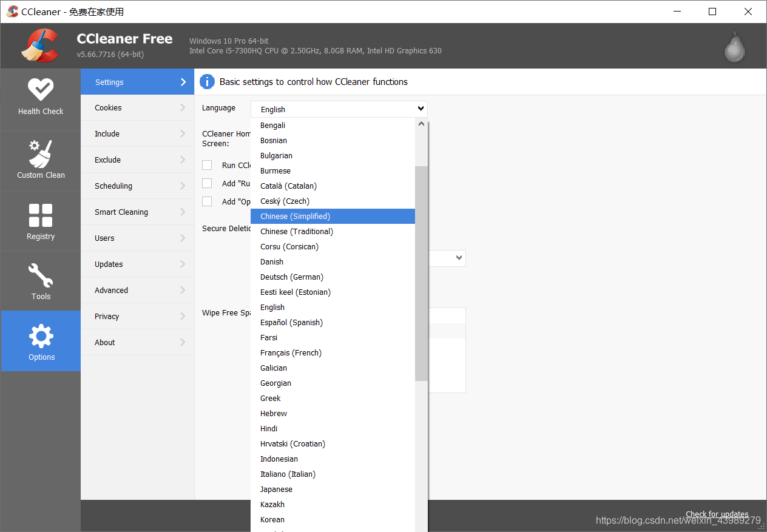
Task: Select Corsu (Corsican) language
Action: coord(333,247)
